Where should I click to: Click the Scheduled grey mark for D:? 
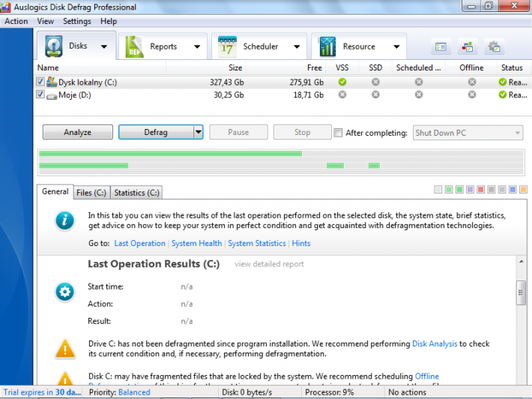tap(419, 94)
